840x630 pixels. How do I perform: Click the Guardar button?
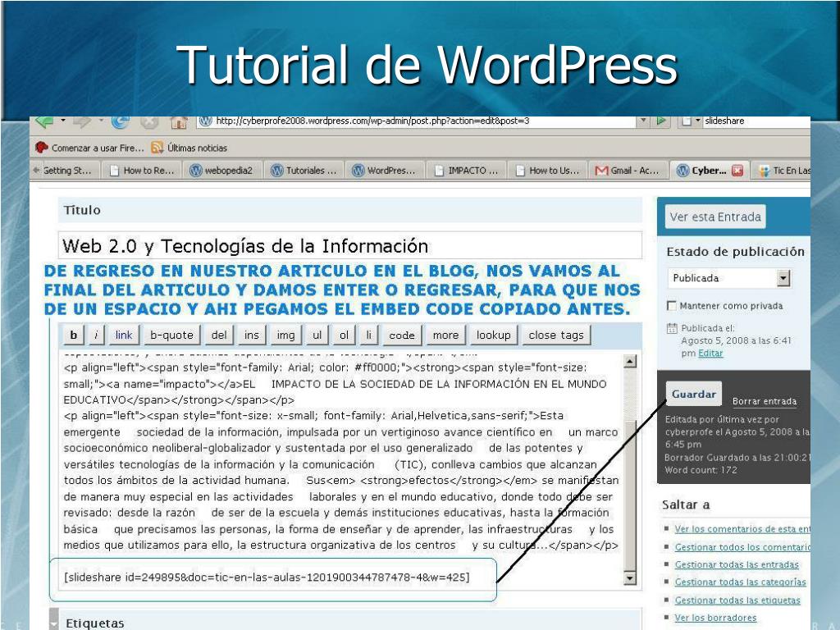(694, 395)
